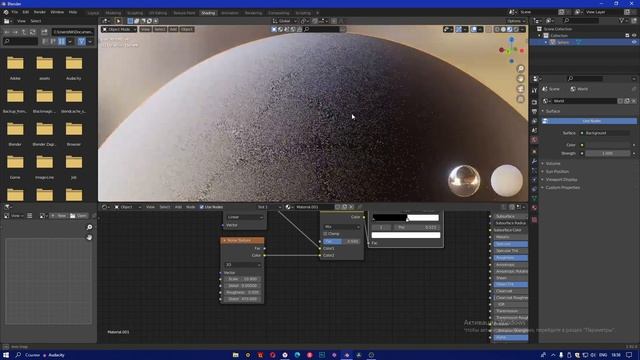
Task: Click the blue Z axis on navigation gizmo
Action: point(511,40)
